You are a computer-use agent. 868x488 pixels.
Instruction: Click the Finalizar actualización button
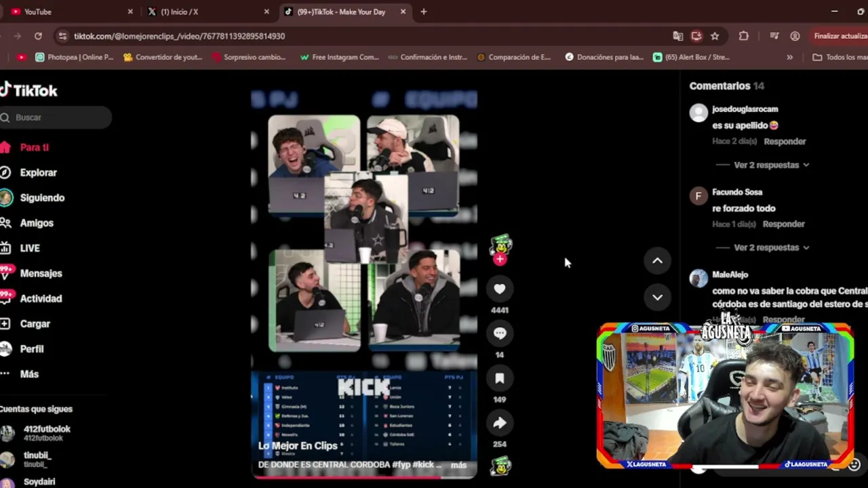840,36
